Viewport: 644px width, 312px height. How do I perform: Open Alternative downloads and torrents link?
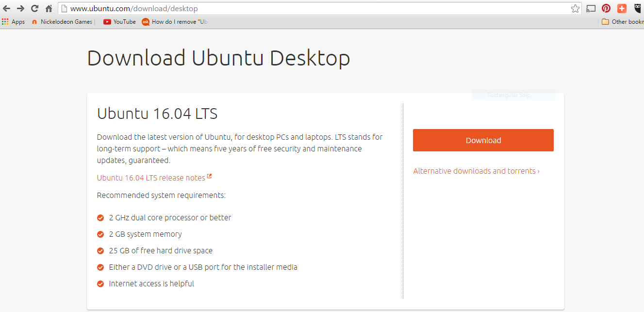476,171
